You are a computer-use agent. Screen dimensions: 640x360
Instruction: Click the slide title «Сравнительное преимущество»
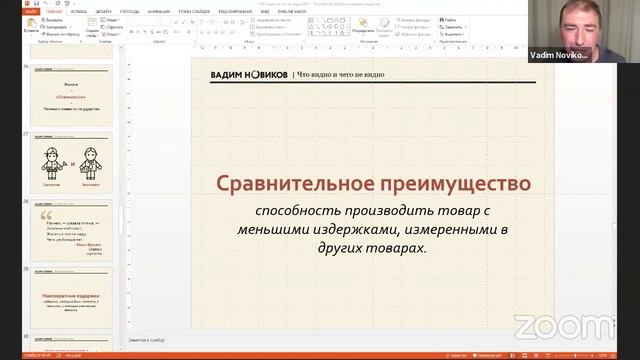pyautogui.click(x=373, y=183)
